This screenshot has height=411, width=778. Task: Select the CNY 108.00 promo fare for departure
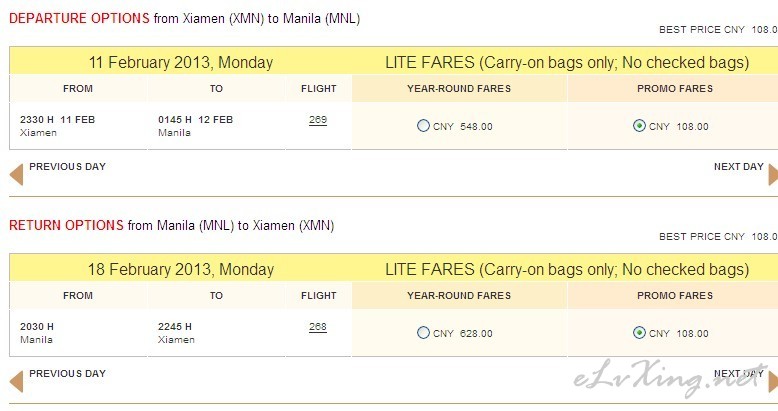[639, 126]
